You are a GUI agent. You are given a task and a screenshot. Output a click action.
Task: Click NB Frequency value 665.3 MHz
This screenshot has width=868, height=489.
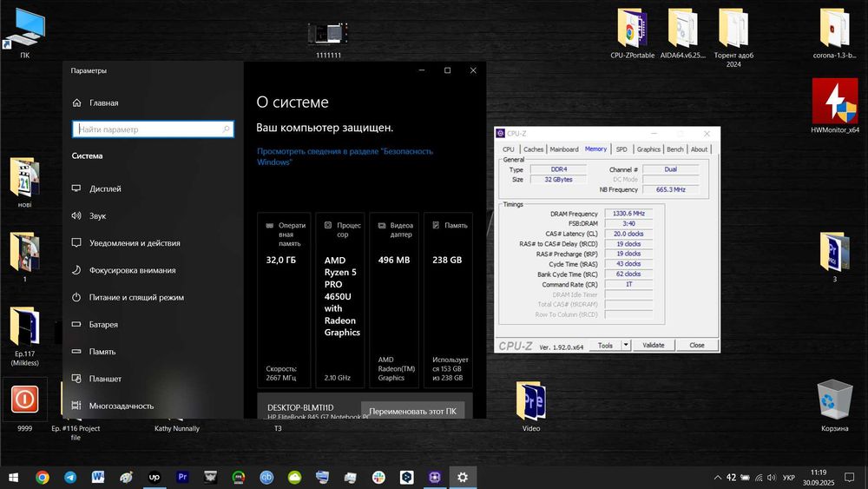(670, 189)
